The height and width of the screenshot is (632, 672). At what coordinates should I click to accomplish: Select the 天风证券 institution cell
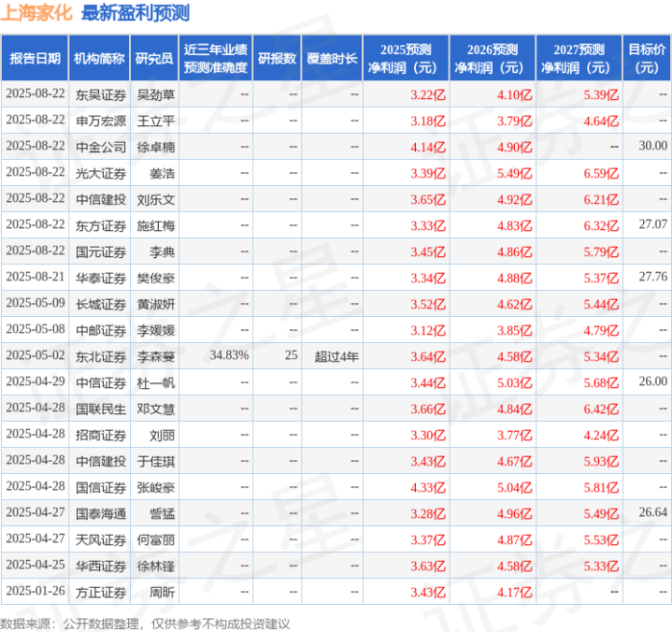point(101,539)
